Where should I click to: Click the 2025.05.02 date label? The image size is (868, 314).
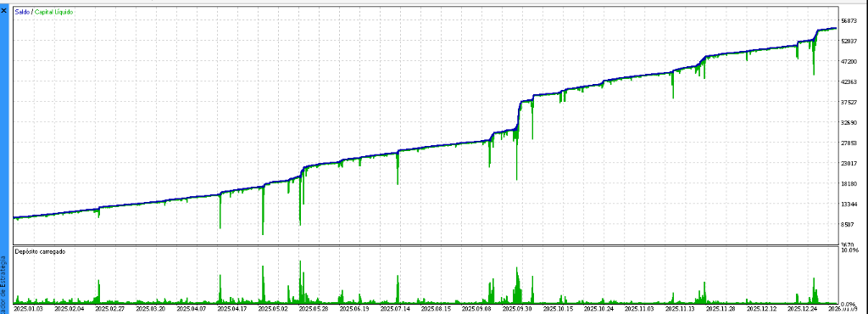coord(273,309)
